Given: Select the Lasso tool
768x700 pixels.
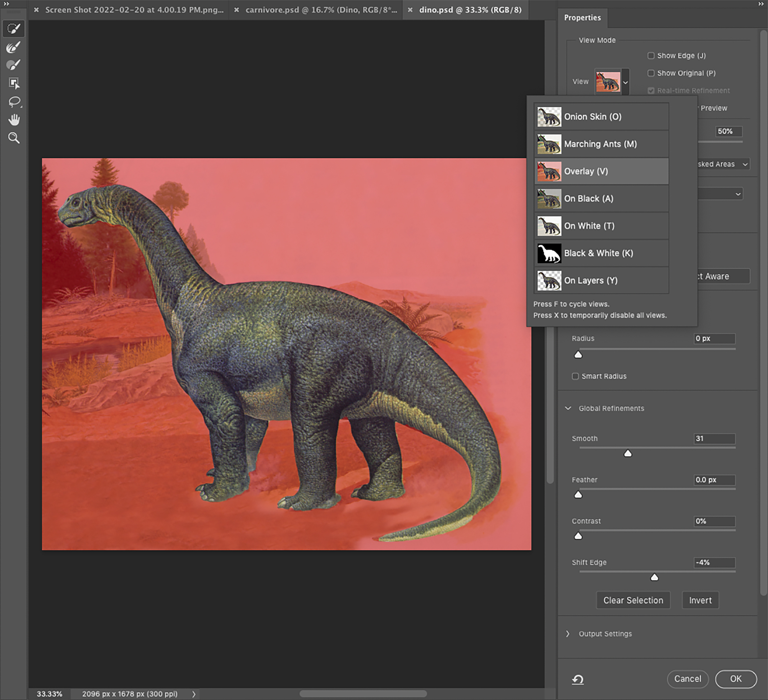Looking at the screenshot, I should coord(14,102).
